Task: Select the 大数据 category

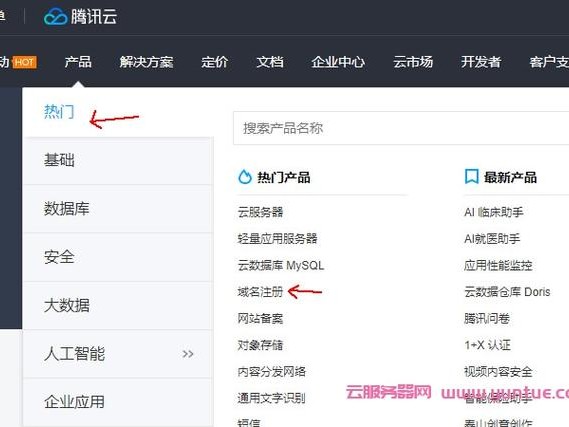Action: pyautogui.click(x=118, y=305)
